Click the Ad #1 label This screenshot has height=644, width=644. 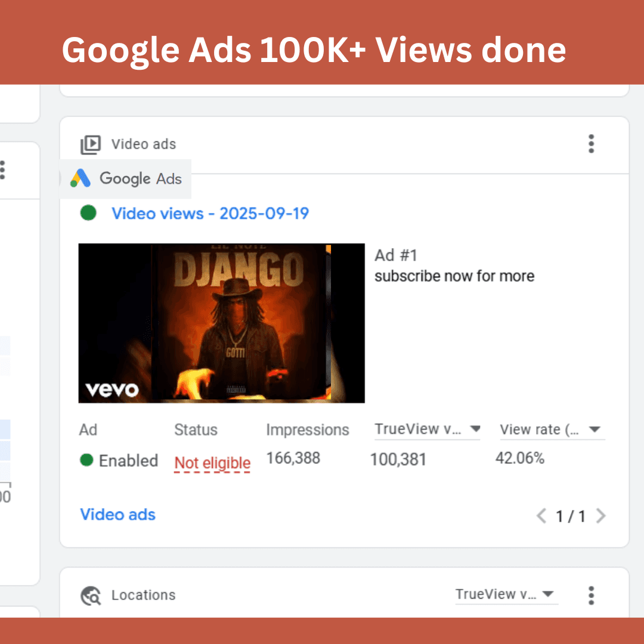(x=396, y=255)
